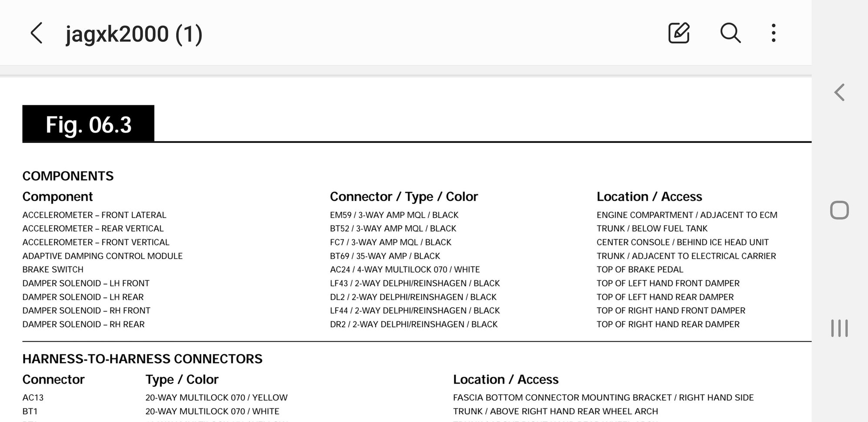Open Android recent apps button
868x422 pixels.
[x=839, y=328]
